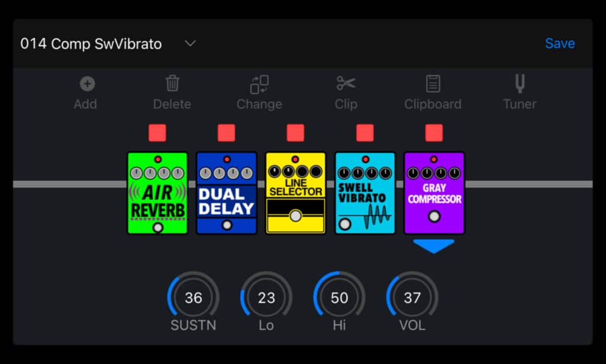This screenshot has height=364, width=606.
Task: Select the Swell Vibrato pedal
Action: click(365, 193)
